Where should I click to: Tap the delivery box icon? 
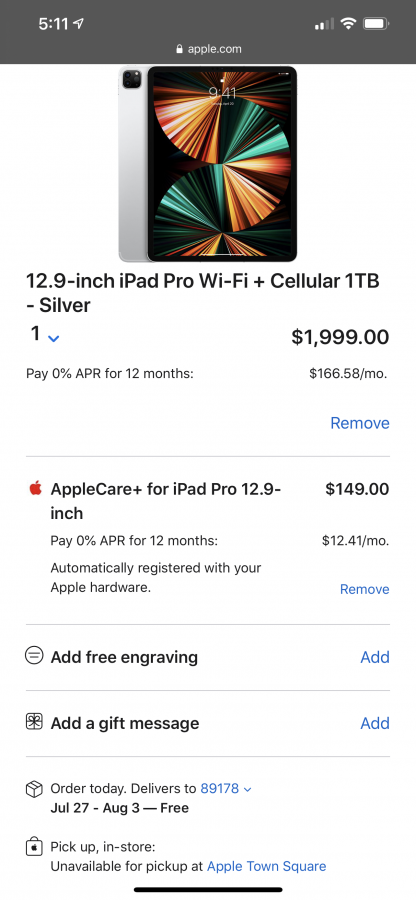click(x=34, y=789)
